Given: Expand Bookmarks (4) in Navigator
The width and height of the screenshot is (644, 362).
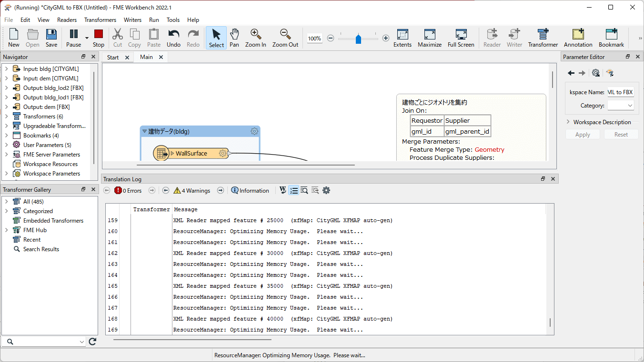Looking at the screenshot, I should (6, 136).
